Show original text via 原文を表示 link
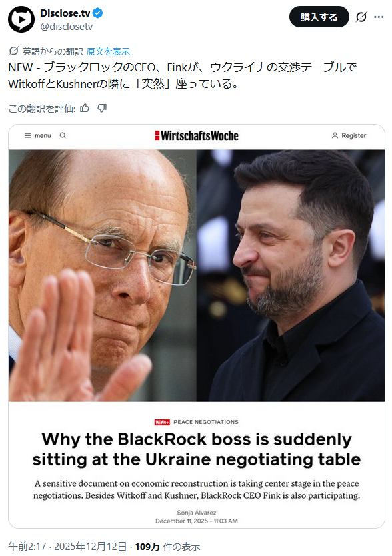The height and width of the screenshot is (556, 392). [x=108, y=51]
